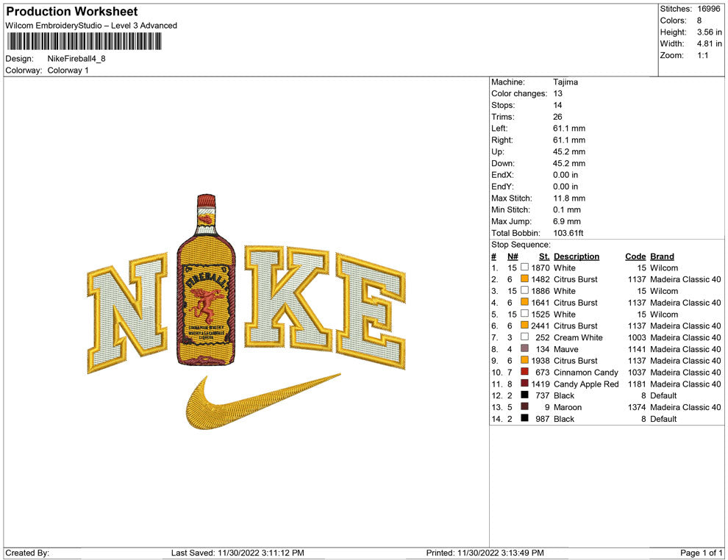Click the Stitches value 16996
Image resolution: width=728 pixels, height=560 pixels.
point(708,9)
